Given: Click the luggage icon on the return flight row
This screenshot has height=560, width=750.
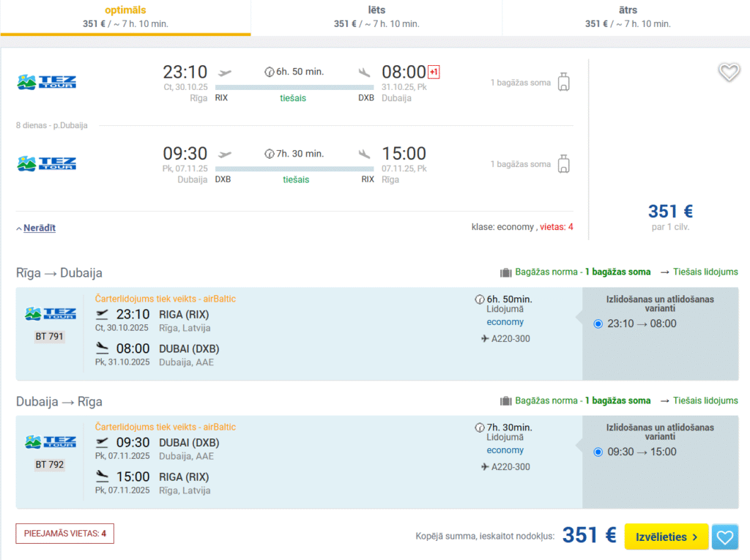Looking at the screenshot, I should click(563, 164).
